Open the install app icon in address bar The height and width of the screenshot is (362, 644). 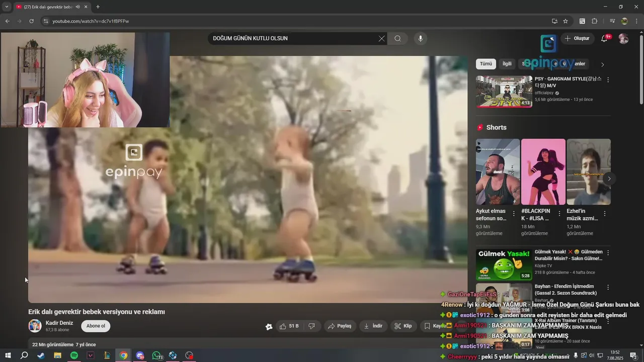pyautogui.click(x=554, y=21)
